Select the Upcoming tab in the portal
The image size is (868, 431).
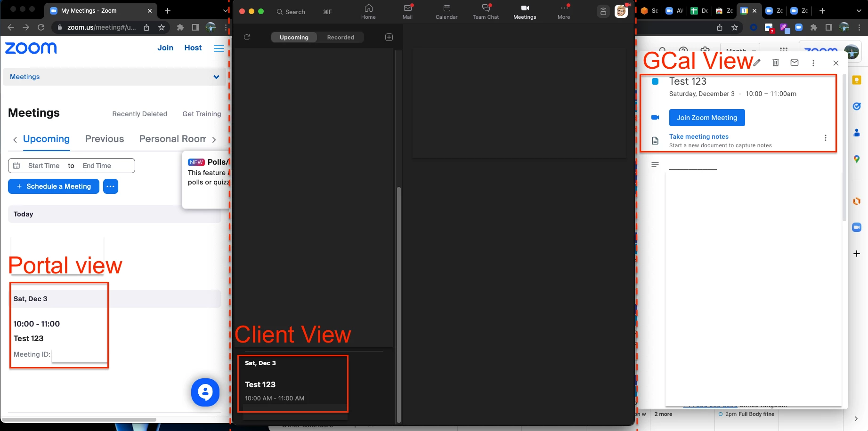click(46, 139)
